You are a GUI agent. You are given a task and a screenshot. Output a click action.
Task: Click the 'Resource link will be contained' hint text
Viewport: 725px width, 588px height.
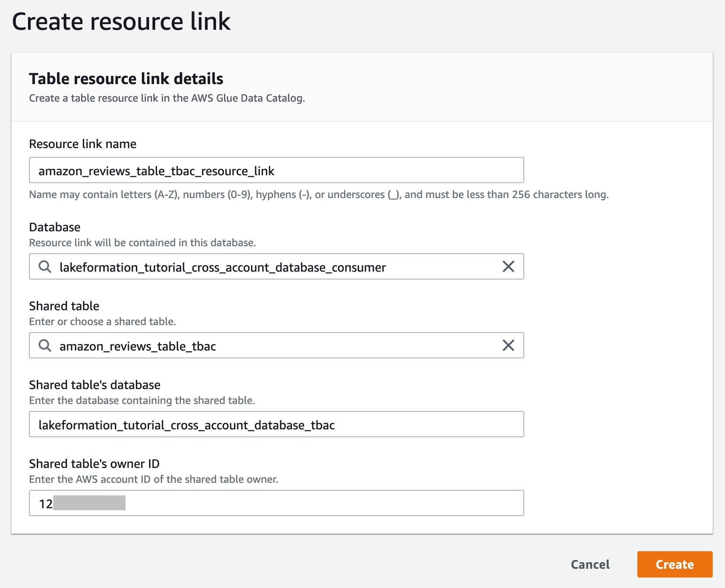point(142,243)
